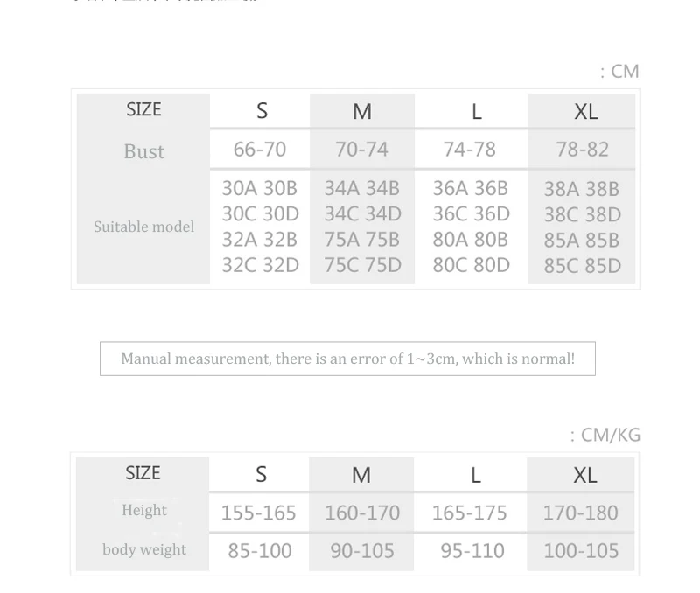Select the 30A 30B model text
The width and height of the screenshot is (700, 593).
(260, 188)
